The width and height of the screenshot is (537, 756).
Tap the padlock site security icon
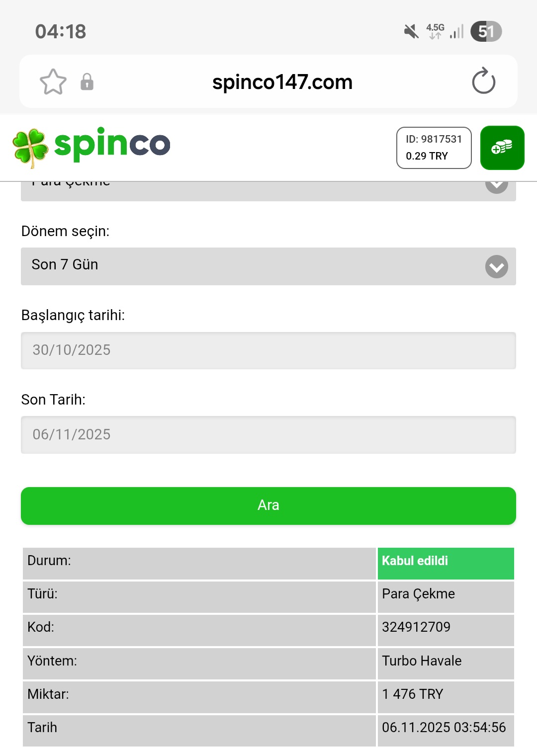click(87, 82)
